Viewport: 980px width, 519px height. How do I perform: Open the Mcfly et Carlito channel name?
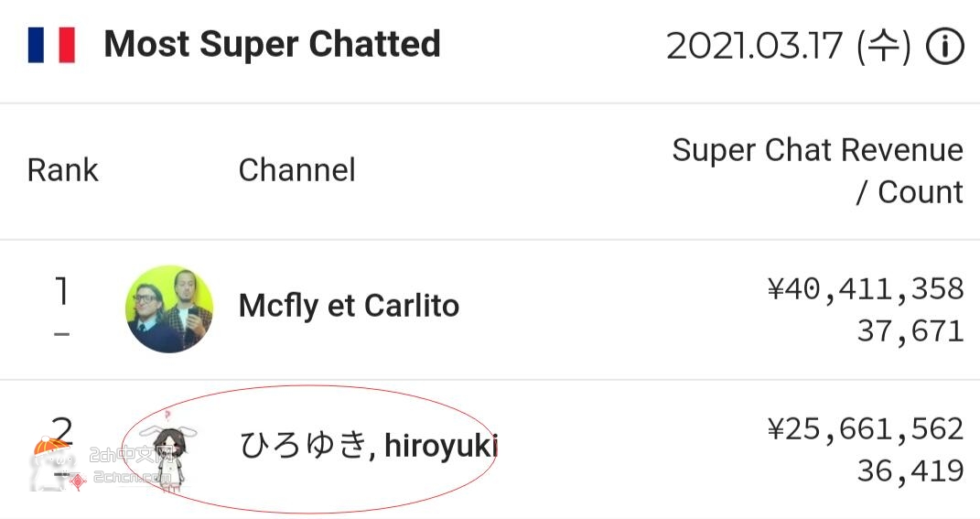point(349,307)
